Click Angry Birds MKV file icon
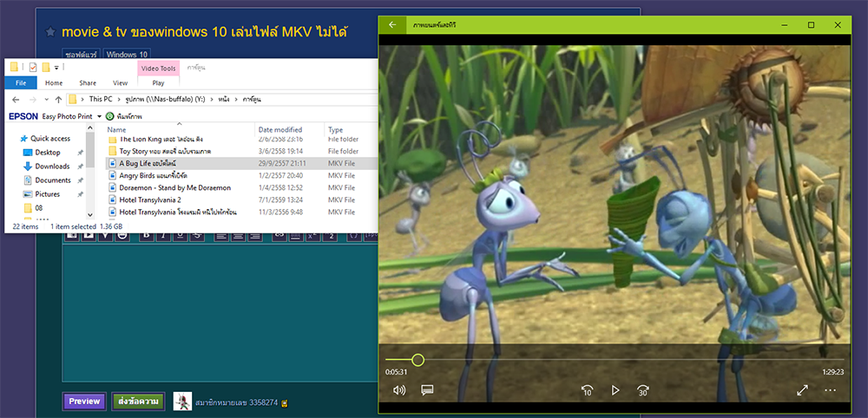This screenshot has height=418, width=868. click(x=112, y=175)
